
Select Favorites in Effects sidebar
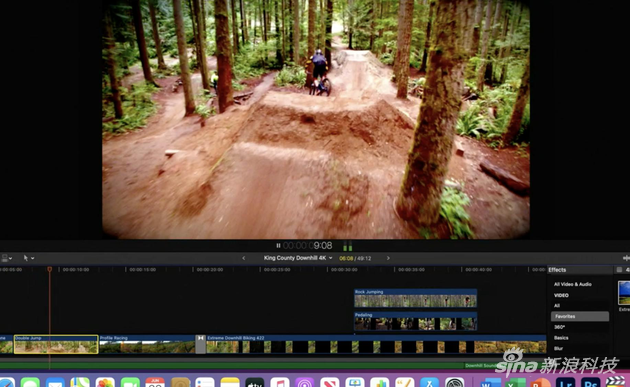pyautogui.click(x=580, y=316)
